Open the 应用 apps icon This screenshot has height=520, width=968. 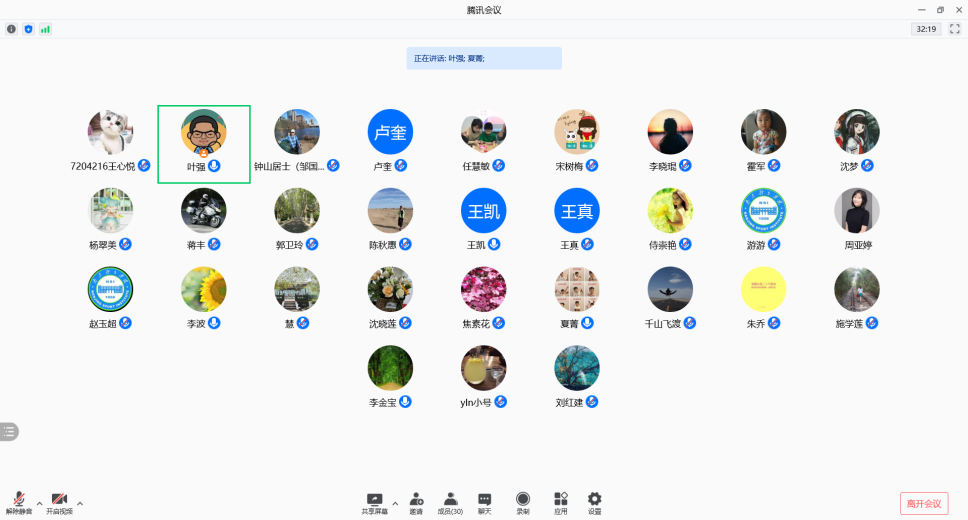pyautogui.click(x=561, y=500)
